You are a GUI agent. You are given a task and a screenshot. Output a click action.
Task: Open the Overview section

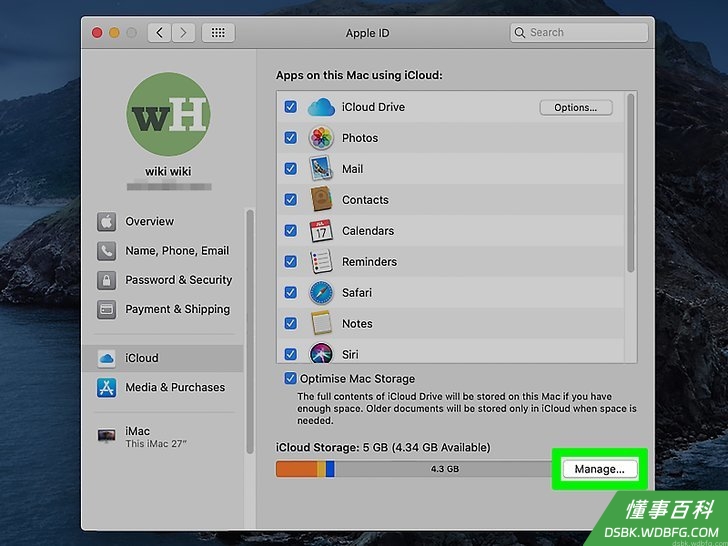pos(163,221)
